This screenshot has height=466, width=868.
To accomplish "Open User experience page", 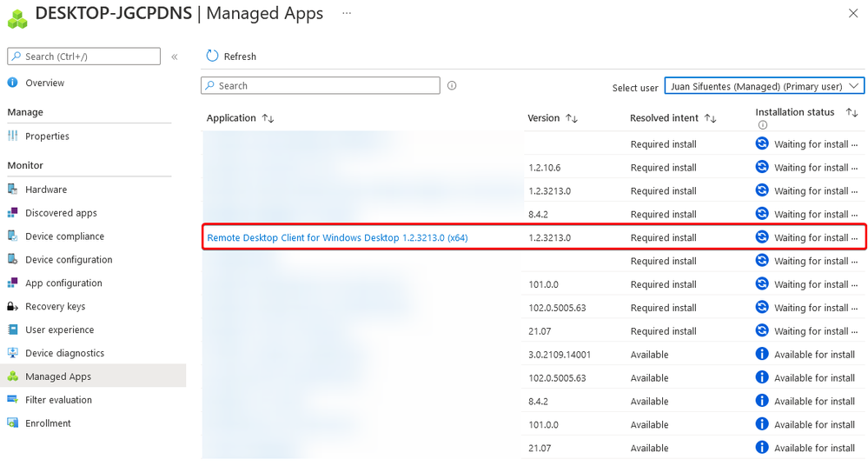I will (x=60, y=330).
